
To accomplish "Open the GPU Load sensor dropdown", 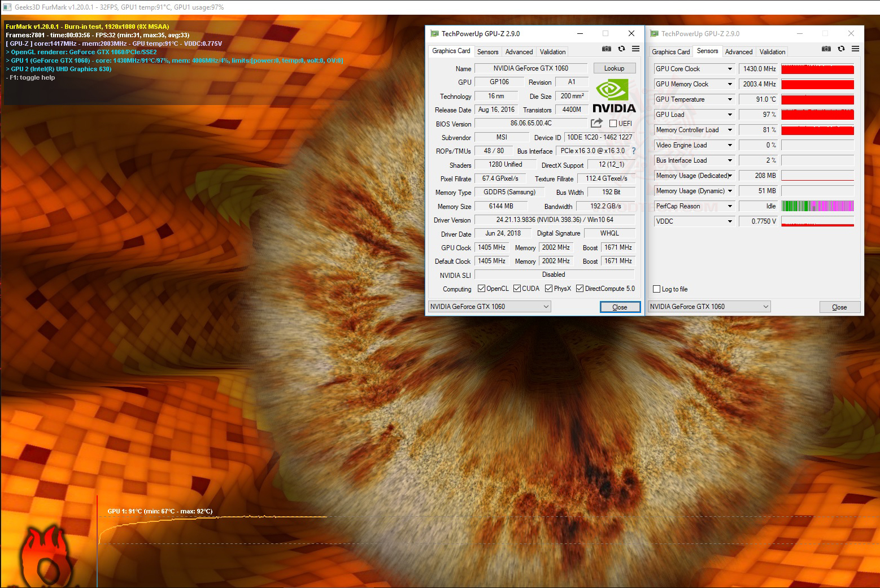I will pyautogui.click(x=730, y=115).
